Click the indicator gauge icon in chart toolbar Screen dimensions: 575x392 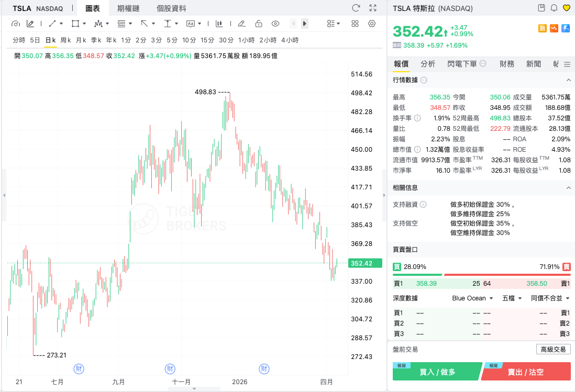point(15,24)
